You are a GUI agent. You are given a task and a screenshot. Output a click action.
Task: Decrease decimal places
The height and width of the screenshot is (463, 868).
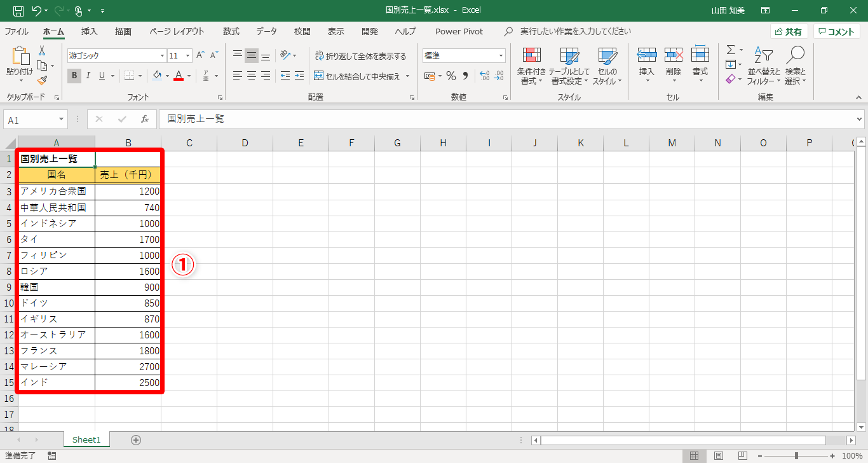click(x=499, y=76)
